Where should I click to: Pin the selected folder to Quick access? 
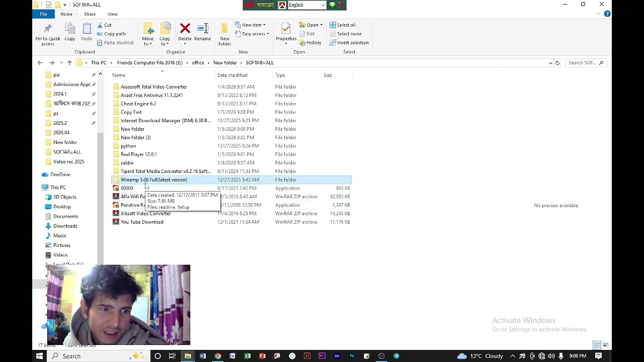click(48, 34)
